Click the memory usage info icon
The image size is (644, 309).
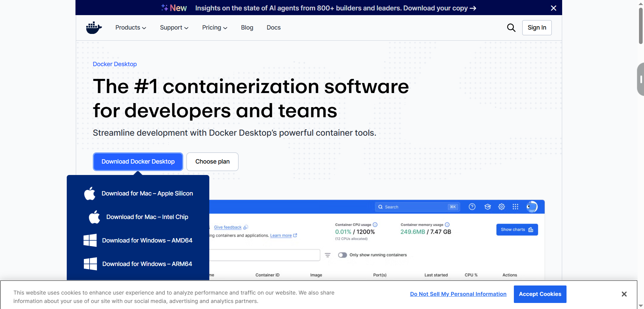(447, 225)
